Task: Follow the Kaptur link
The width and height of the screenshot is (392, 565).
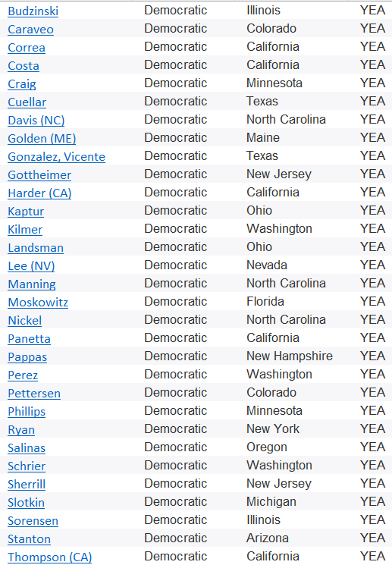Action: [x=26, y=212]
